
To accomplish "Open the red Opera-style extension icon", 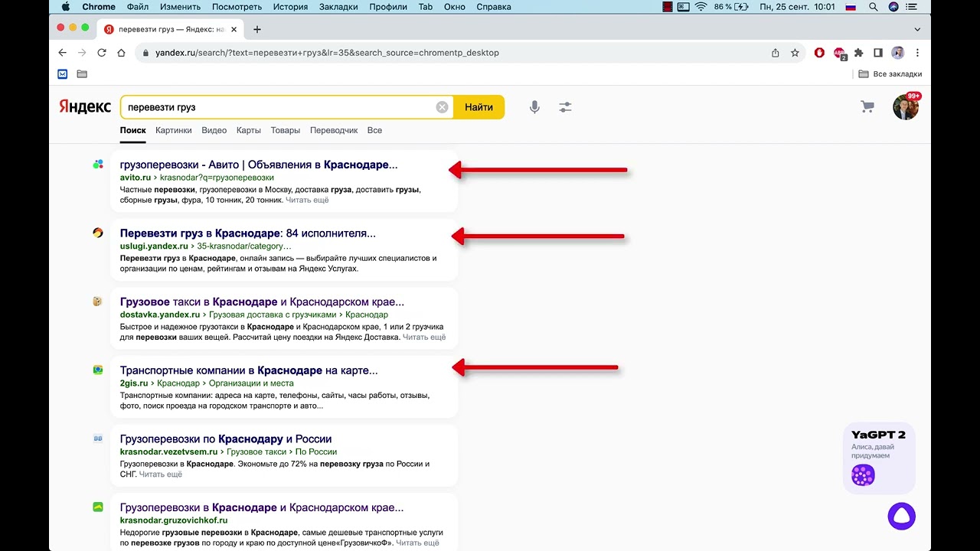I will point(820,53).
